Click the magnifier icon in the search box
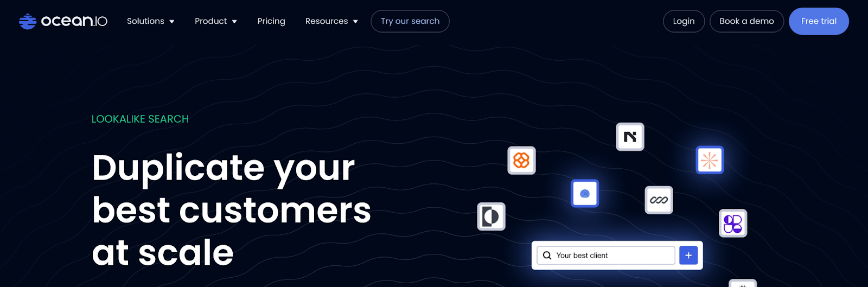 tap(547, 256)
